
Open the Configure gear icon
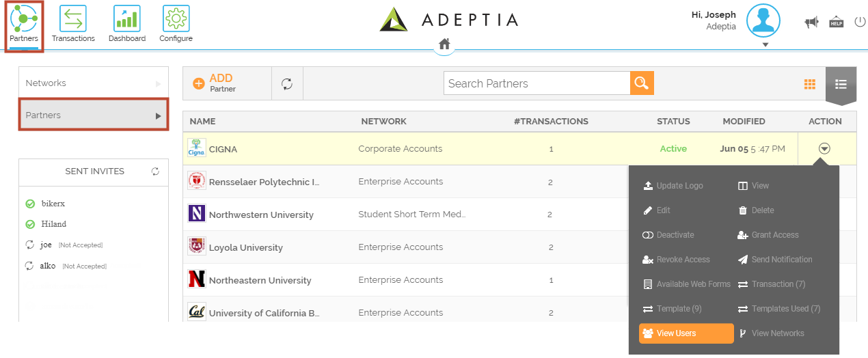pos(176,18)
